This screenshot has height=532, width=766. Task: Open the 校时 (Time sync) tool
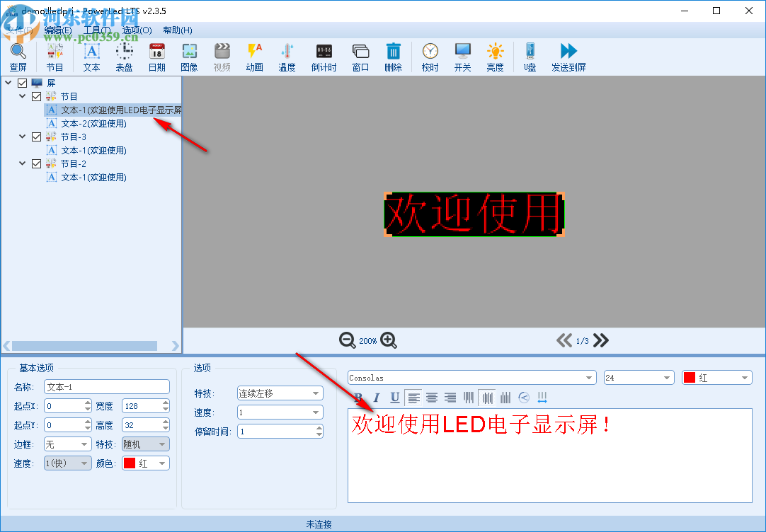(430, 56)
